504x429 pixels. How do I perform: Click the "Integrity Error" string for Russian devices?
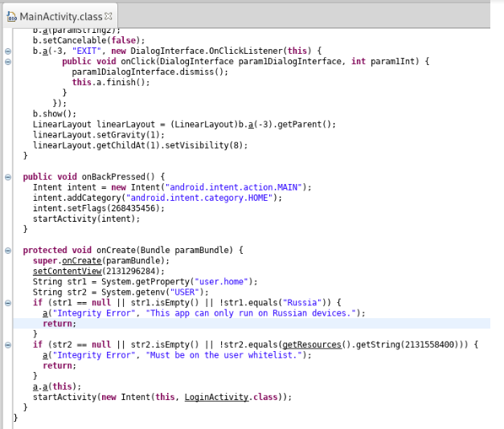(94, 313)
